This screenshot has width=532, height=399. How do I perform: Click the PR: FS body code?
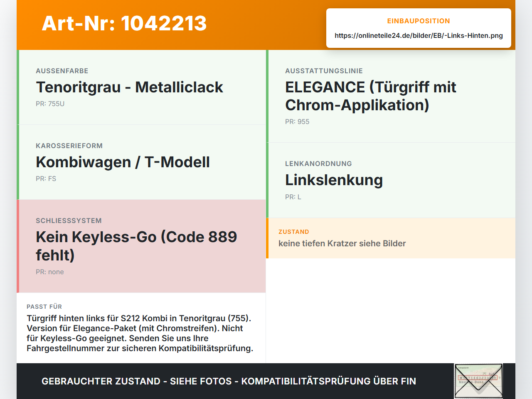[x=46, y=178]
